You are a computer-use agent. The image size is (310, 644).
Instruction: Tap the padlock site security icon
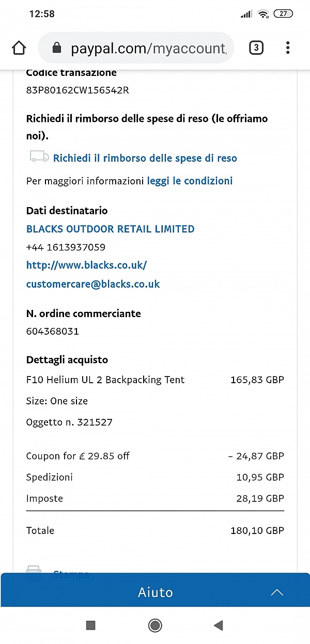point(57,48)
